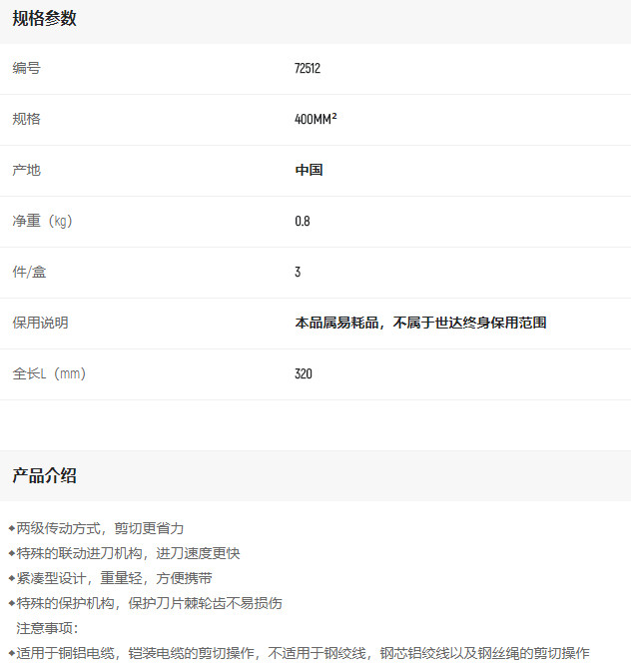Click the product number value 72512
The image size is (631, 672).
tap(308, 69)
